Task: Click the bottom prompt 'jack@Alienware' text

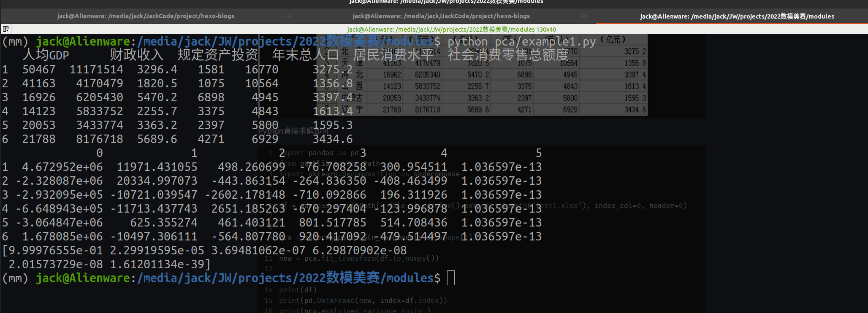Action: click(x=83, y=278)
